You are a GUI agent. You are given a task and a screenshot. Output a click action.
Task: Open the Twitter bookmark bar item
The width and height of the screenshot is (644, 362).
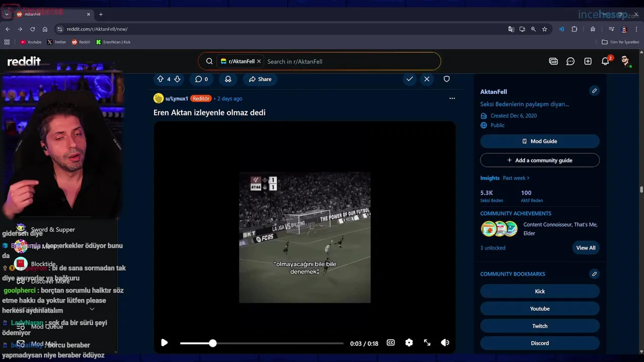[56, 42]
